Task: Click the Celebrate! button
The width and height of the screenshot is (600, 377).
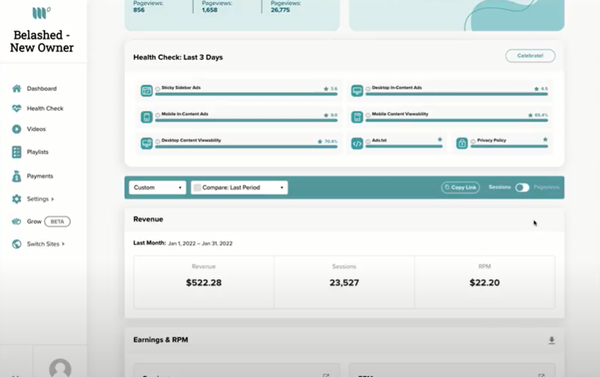Action: pos(530,56)
